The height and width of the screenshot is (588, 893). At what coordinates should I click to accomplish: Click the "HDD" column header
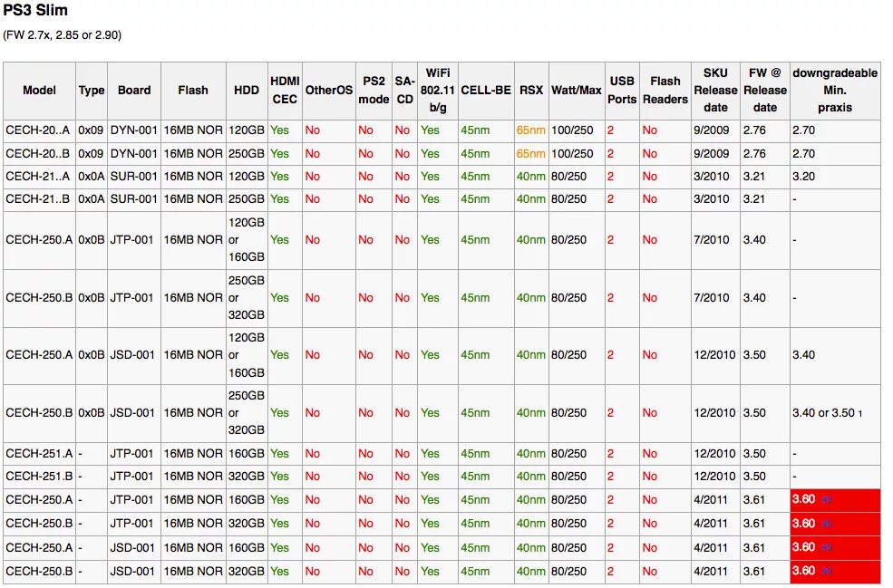click(247, 90)
